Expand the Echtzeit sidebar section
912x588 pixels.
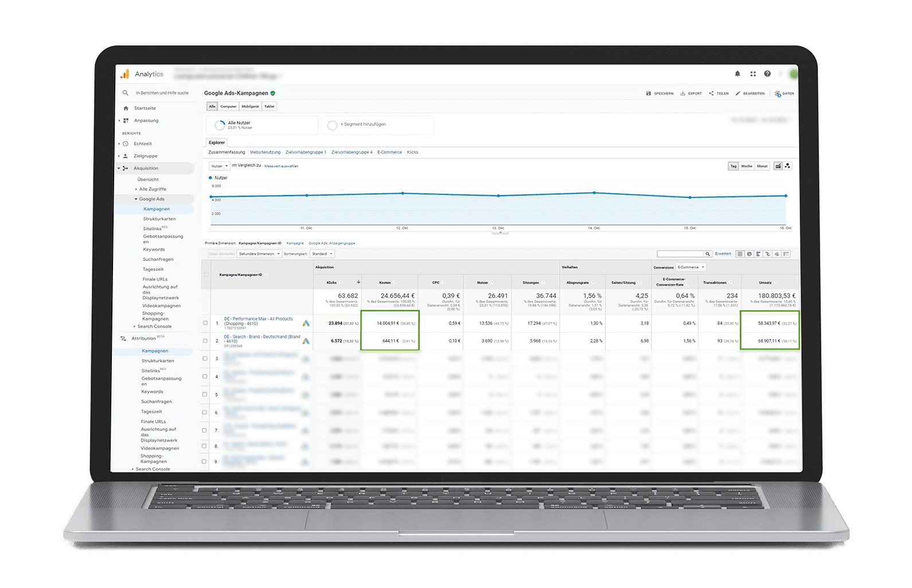tap(119, 144)
